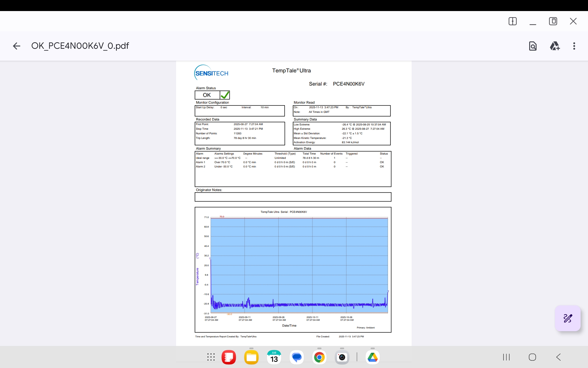Launch Google Chrome from the dock
Screen dimensions: 588x368
coord(319,357)
